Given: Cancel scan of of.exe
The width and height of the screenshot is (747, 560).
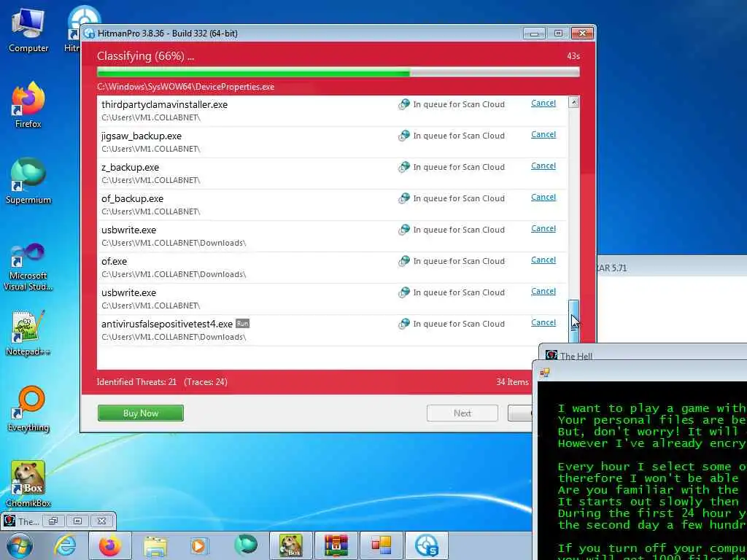Looking at the screenshot, I should click(x=543, y=260).
